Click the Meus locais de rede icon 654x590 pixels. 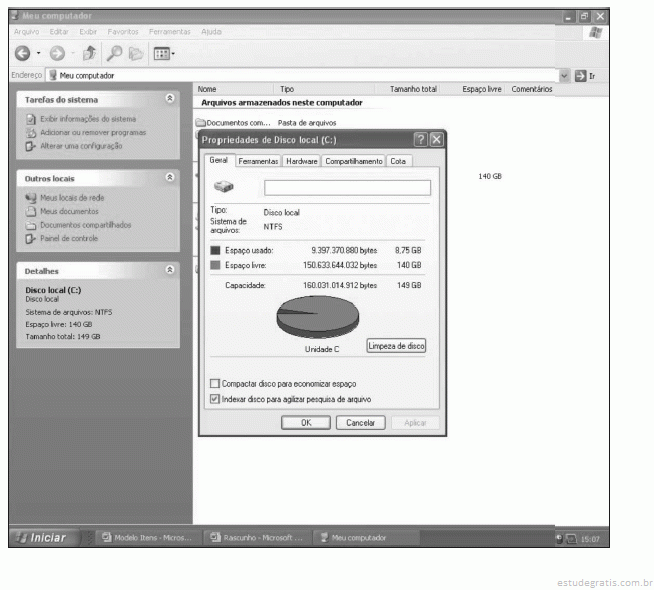[31, 198]
